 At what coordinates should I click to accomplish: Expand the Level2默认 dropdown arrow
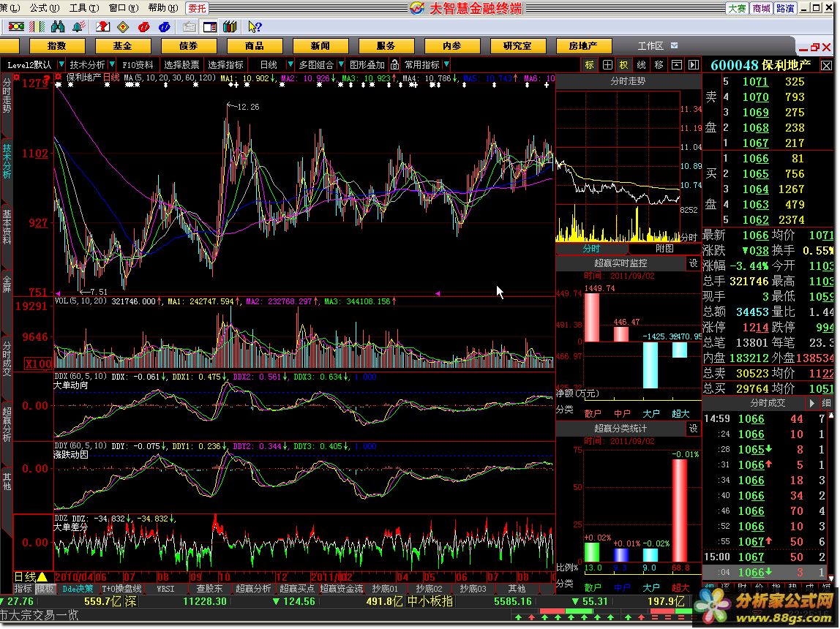pyautogui.click(x=61, y=65)
